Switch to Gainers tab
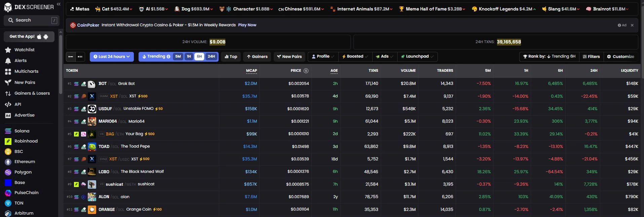The height and width of the screenshot is (217, 644). [x=257, y=57]
